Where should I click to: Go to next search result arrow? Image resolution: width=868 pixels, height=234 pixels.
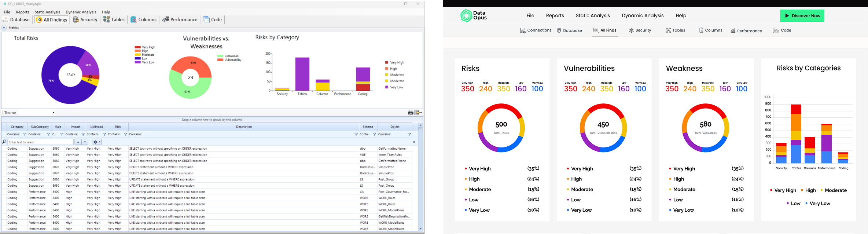tap(85, 142)
